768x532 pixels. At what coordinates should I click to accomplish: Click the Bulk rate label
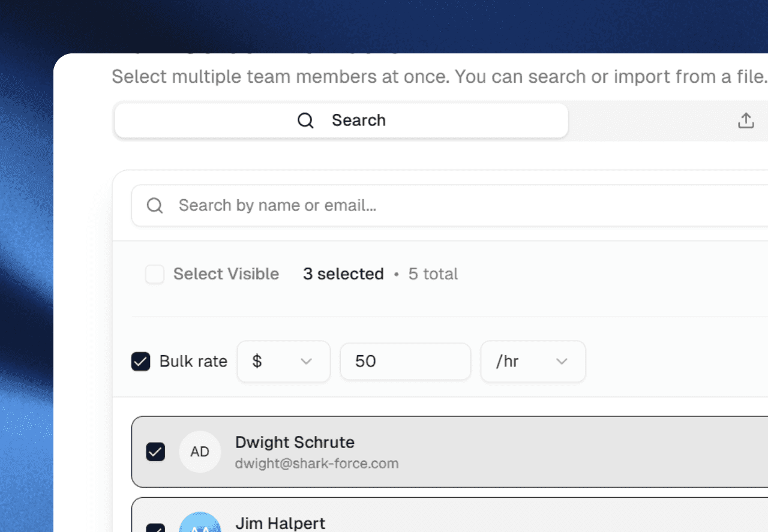click(193, 362)
